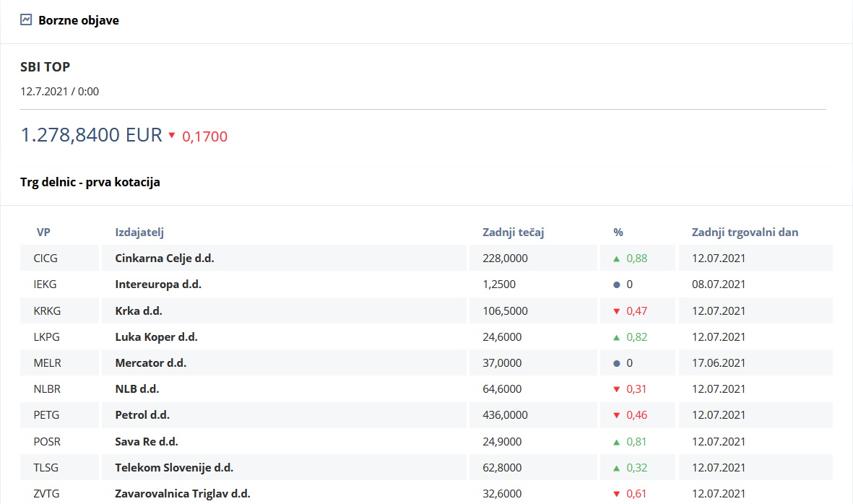Click the last price 436,0000
853x504 pixels.
tap(505, 415)
